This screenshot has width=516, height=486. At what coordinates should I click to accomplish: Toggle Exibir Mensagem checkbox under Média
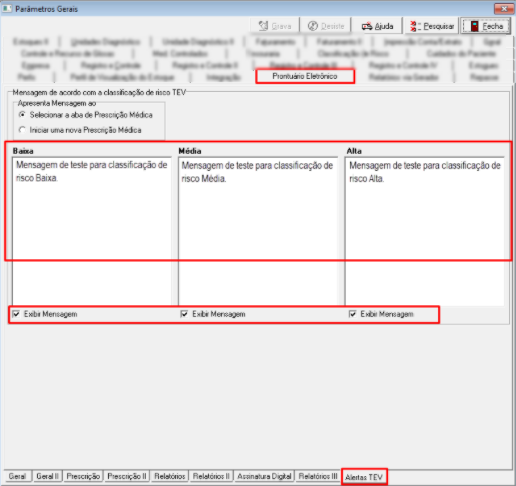184,314
